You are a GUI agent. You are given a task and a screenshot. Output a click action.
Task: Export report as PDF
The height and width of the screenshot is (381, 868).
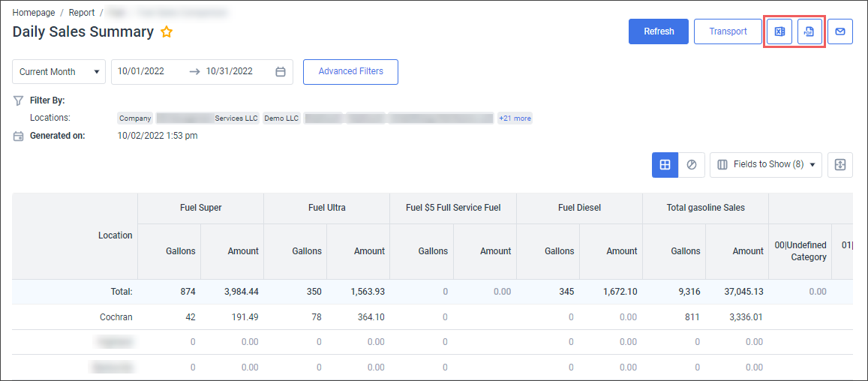tap(809, 31)
